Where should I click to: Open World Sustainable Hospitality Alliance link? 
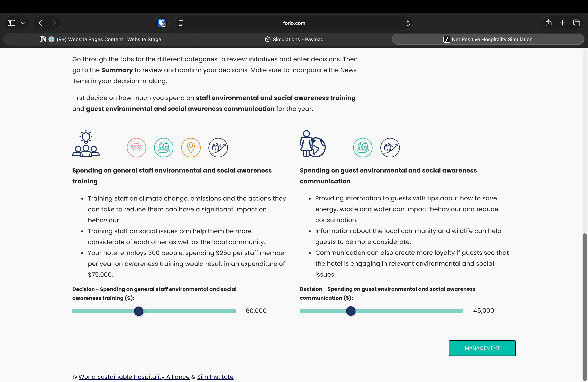point(134,377)
